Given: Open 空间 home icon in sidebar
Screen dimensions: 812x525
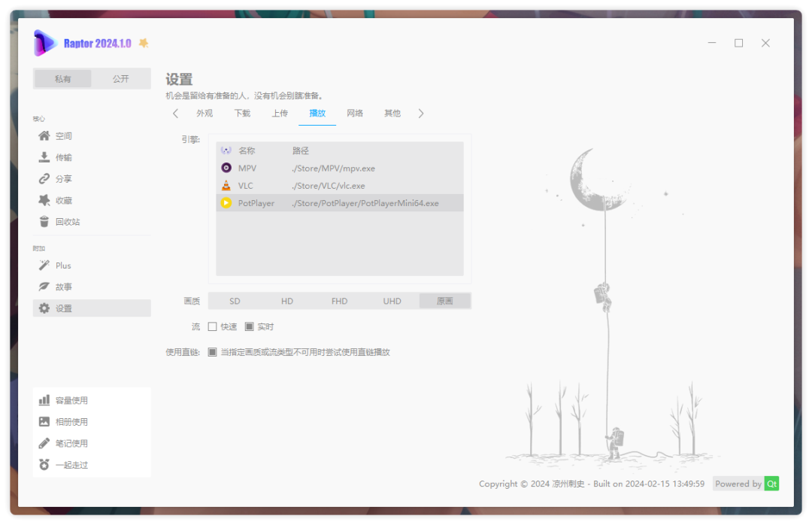Looking at the screenshot, I should (x=44, y=136).
